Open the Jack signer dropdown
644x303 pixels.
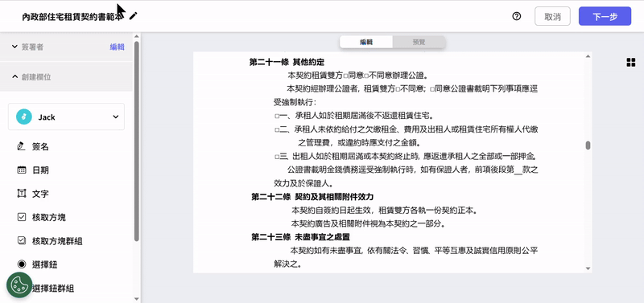point(66,117)
